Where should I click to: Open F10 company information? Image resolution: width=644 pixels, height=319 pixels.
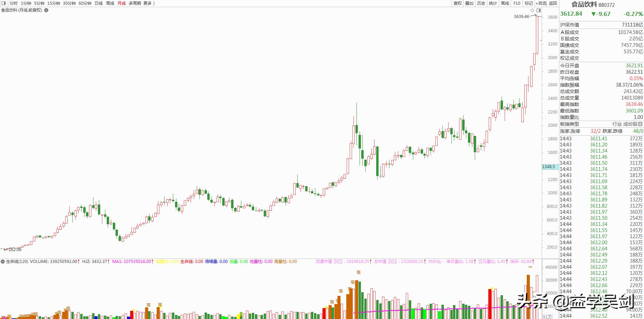point(517,3)
